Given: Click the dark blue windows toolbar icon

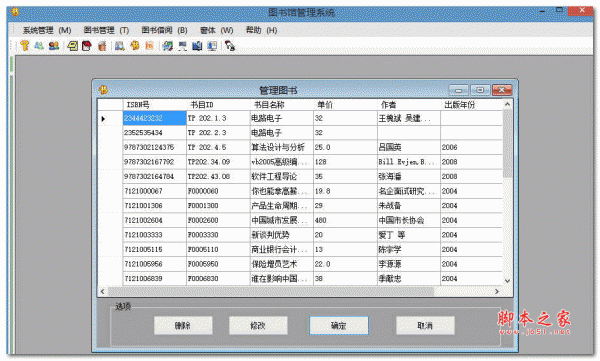Looking at the screenshot, I should coord(197,46).
